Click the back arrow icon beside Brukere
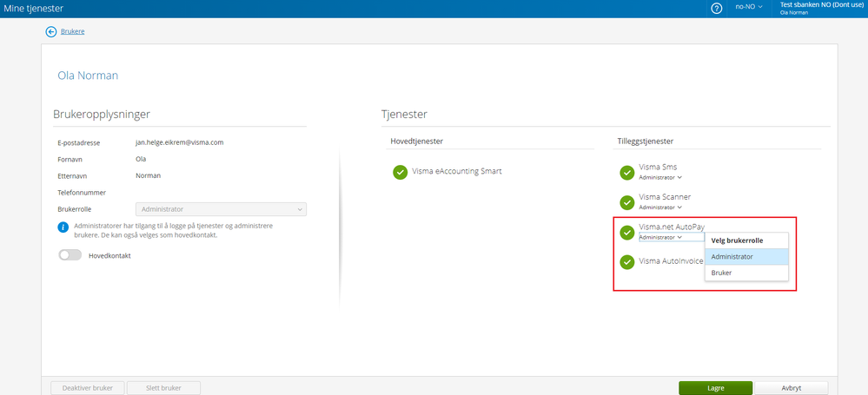This screenshot has width=868, height=395. (51, 31)
